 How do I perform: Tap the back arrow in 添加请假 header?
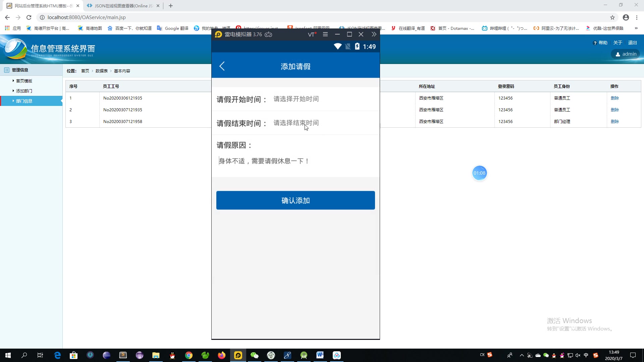pyautogui.click(x=222, y=66)
